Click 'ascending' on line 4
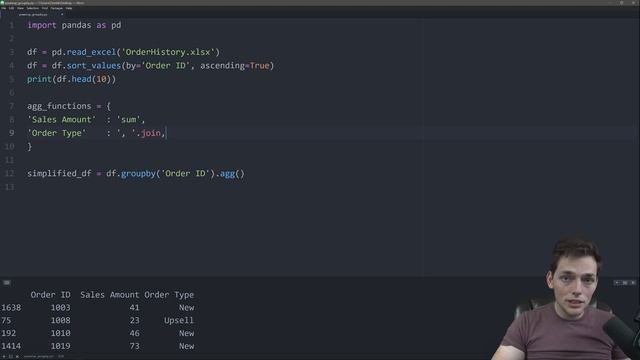Viewport: 640px width, 360px height. click(222, 66)
